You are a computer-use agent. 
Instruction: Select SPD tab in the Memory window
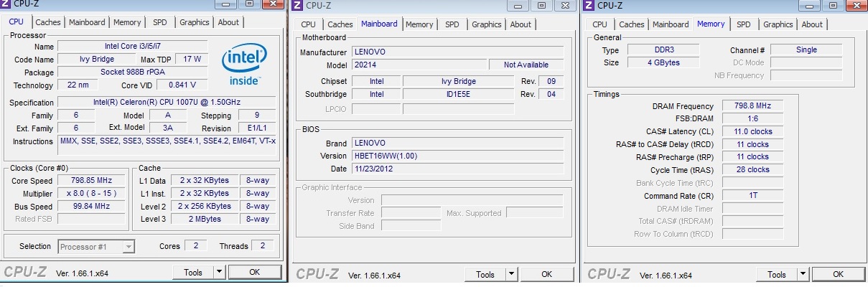tap(743, 24)
